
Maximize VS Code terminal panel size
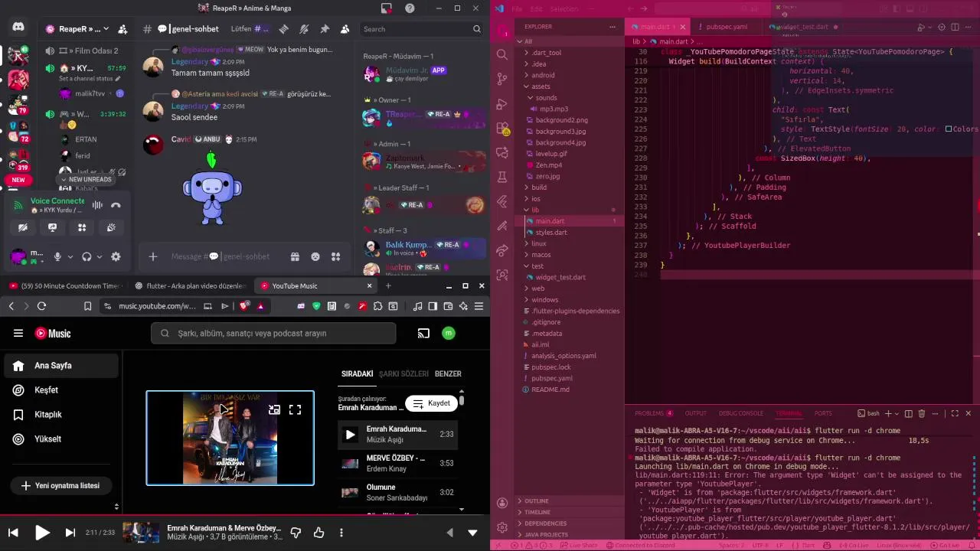(x=954, y=413)
